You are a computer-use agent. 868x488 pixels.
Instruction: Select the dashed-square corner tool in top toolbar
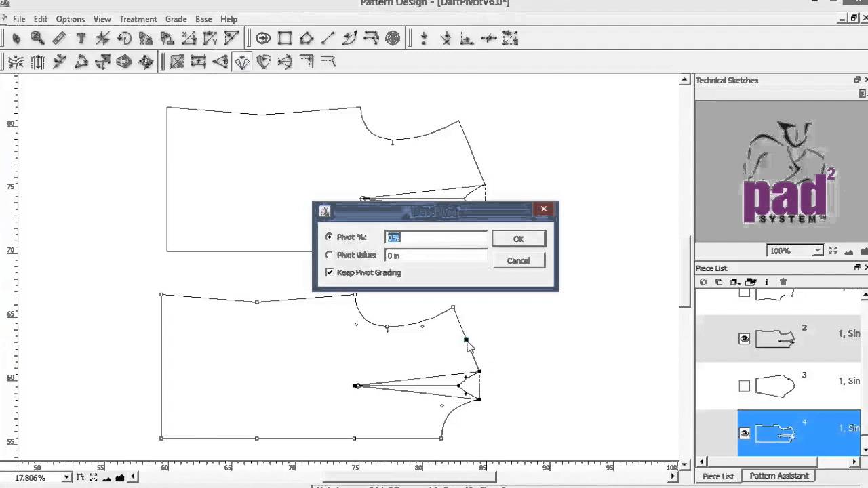pos(510,39)
